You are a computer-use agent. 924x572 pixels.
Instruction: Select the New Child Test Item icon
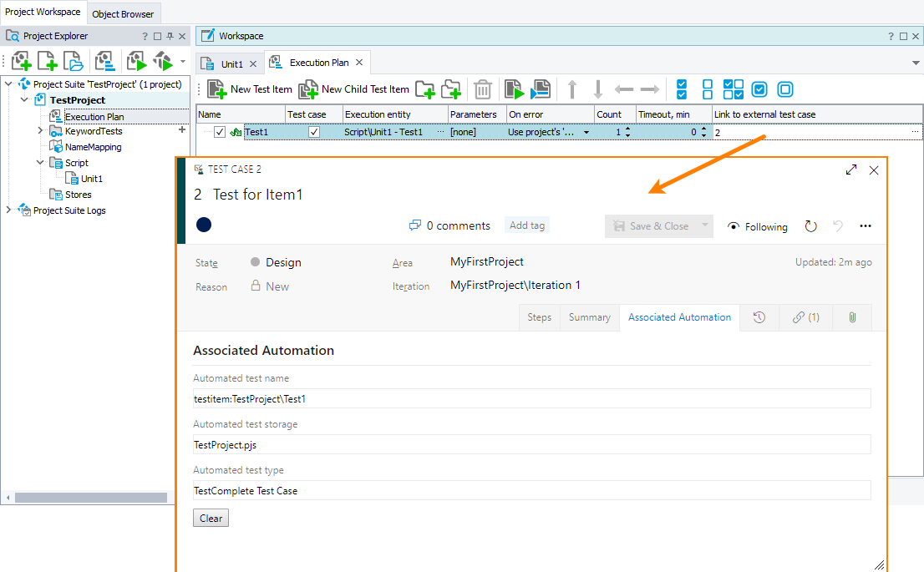coord(310,89)
